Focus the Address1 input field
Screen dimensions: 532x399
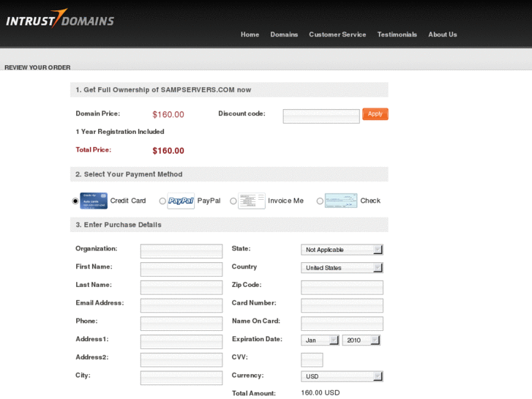181,342
